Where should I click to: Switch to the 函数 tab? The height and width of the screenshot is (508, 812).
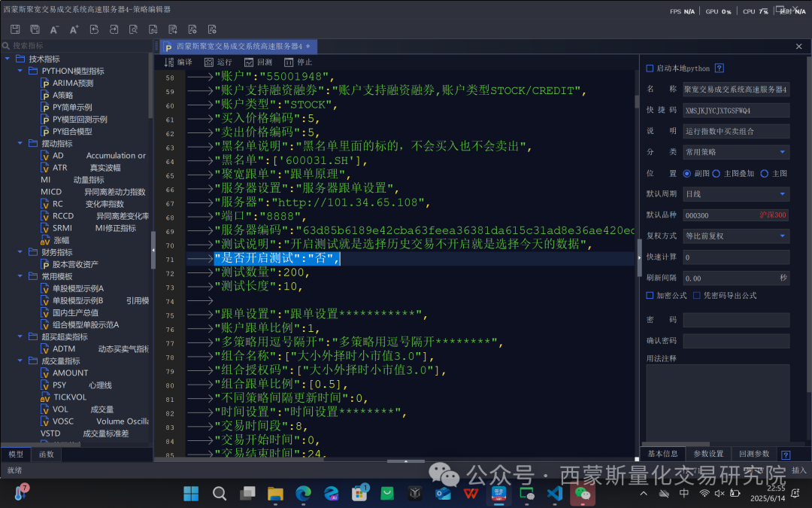(x=46, y=454)
